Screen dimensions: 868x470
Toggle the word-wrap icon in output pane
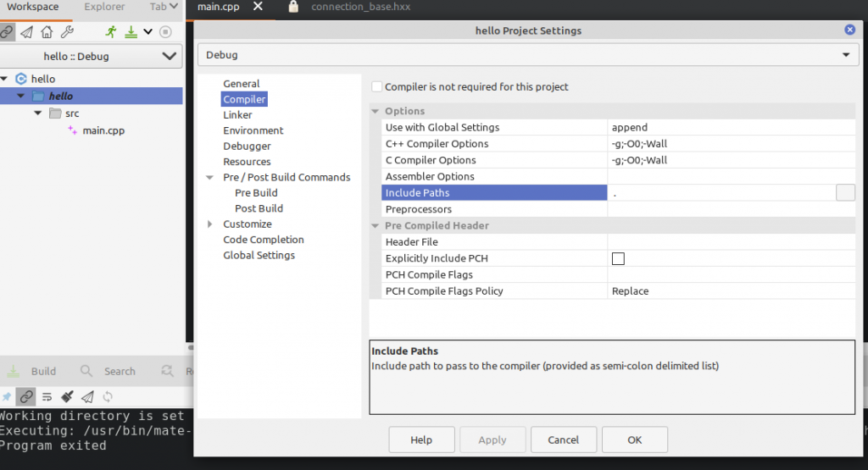pos(47,396)
